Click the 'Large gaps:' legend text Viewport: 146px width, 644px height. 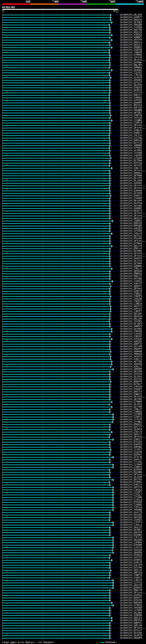coord(10,642)
